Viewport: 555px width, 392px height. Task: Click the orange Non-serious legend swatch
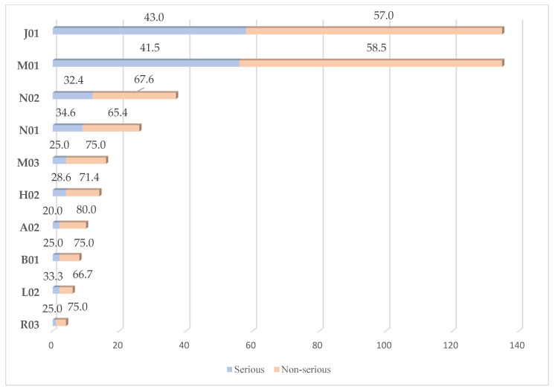tap(277, 370)
